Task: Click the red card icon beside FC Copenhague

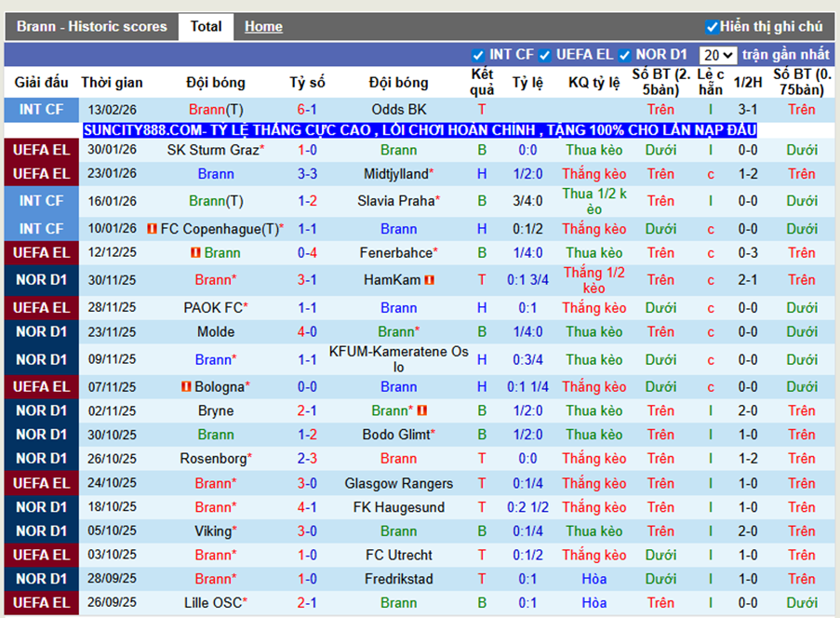Action: (153, 229)
